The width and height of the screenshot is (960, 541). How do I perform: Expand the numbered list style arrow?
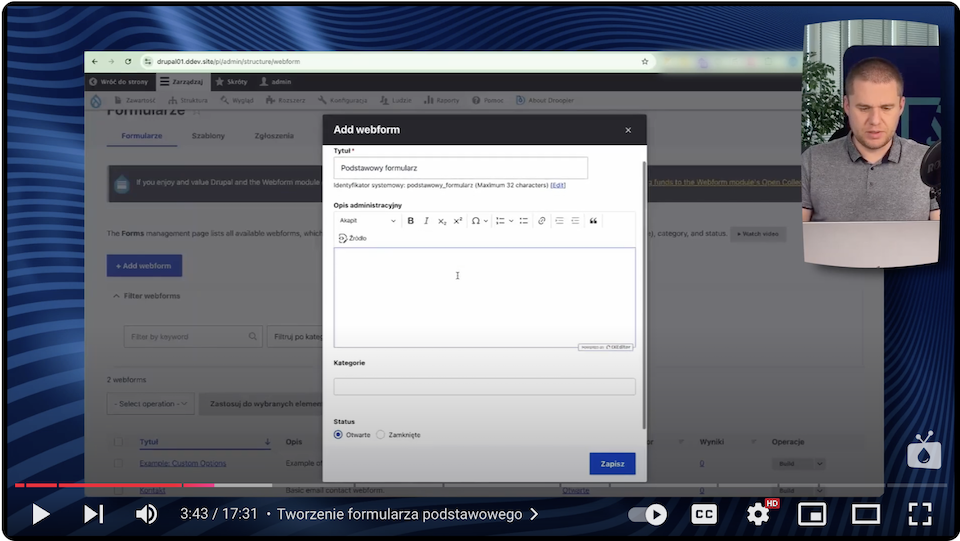pos(511,221)
